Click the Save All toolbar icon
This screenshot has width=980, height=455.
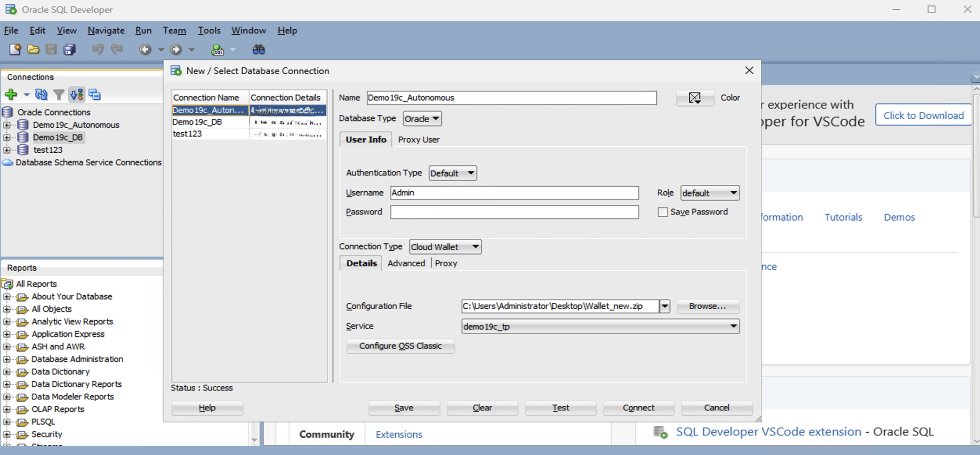pos(69,49)
